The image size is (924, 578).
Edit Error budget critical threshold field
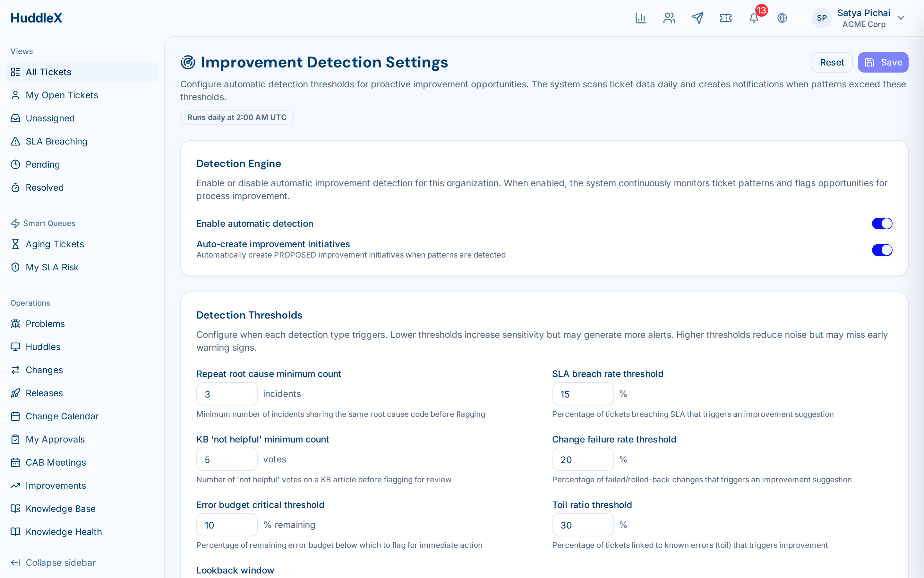click(227, 525)
